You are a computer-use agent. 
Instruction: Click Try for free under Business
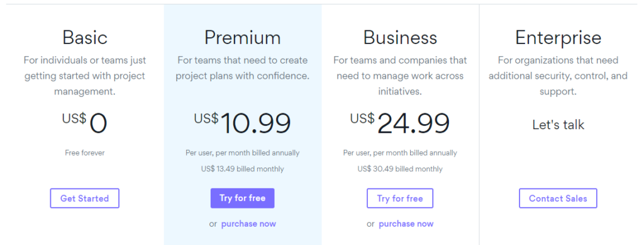click(399, 198)
